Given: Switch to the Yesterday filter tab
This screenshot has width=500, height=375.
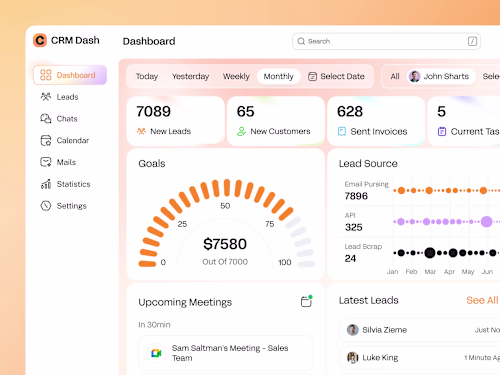Looking at the screenshot, I should tap(190, 76).
